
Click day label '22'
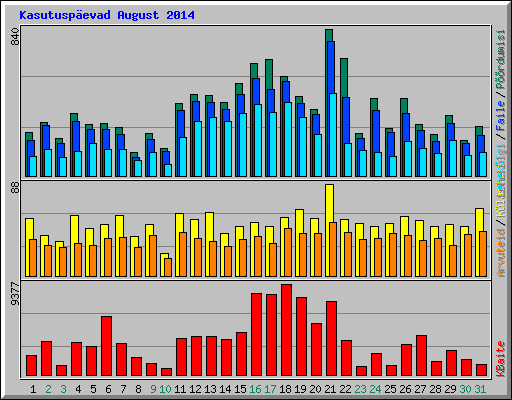[345, 389]
